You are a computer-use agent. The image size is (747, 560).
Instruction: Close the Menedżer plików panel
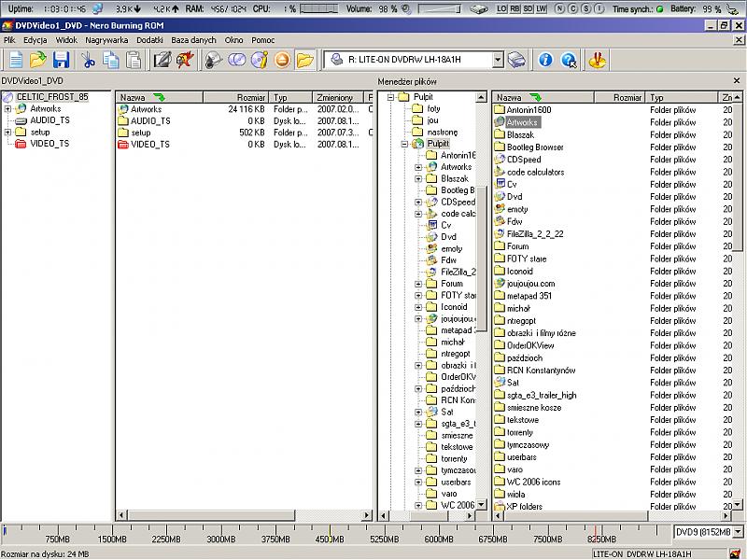[737, 81]
